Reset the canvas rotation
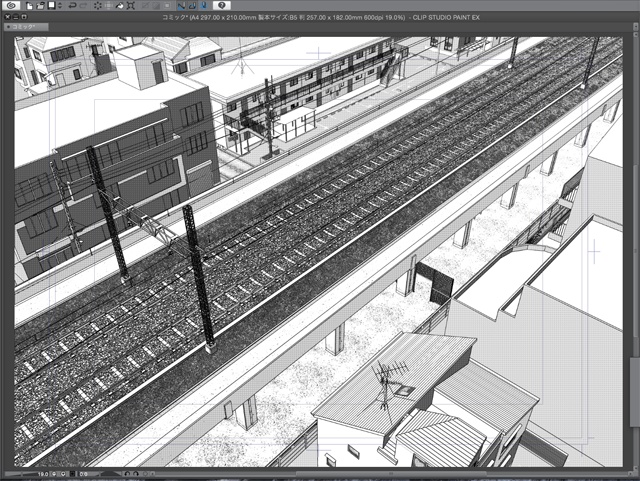 (145, 474)
